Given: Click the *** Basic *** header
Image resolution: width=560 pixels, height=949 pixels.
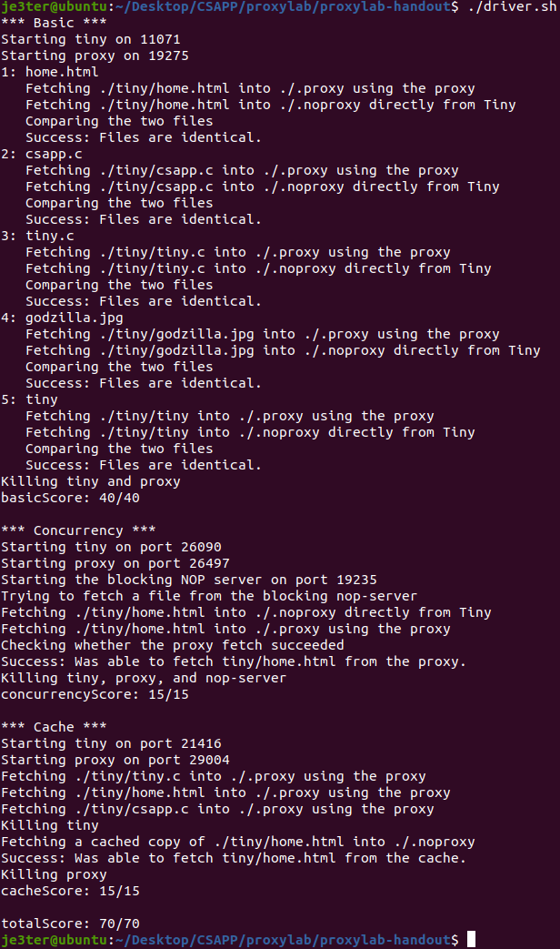Looking at the screenshot, I should (x=54, y=23).
